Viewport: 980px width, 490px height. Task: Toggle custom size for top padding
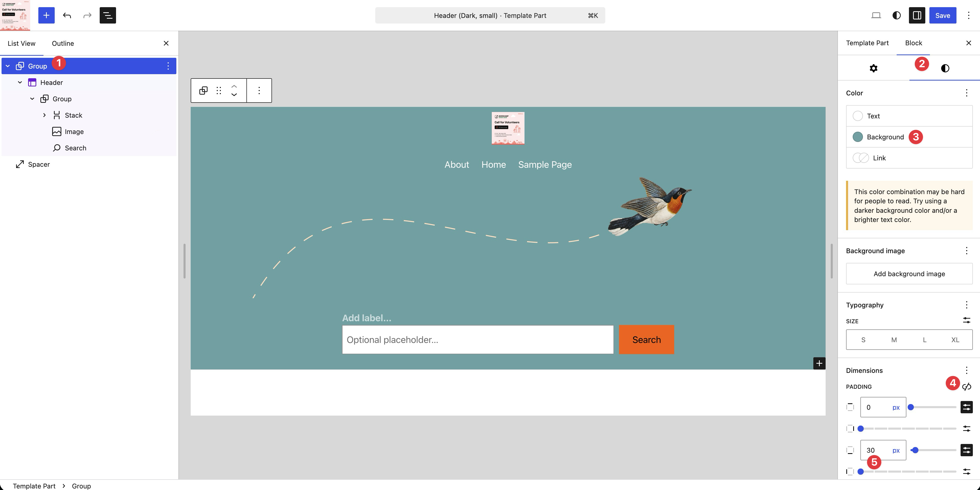click(966, 407)
